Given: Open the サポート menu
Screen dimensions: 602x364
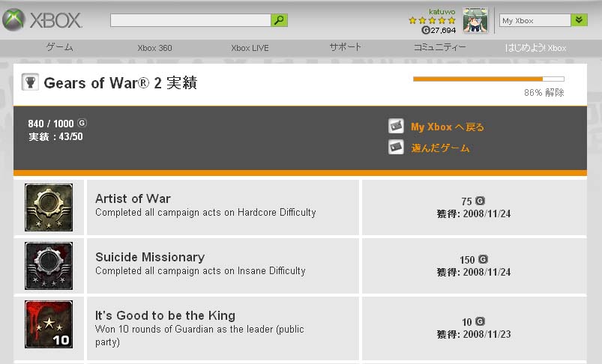Looking at the screenshot, I should tap(345, 47).
